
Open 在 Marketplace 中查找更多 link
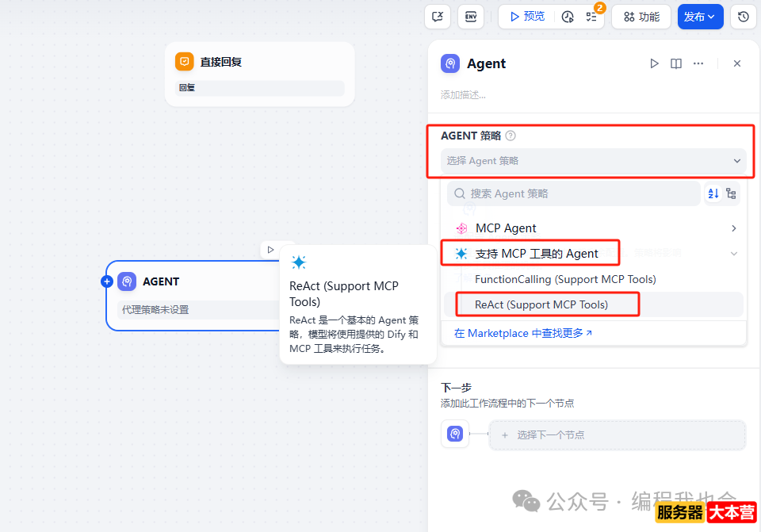[x=522, y=334]
